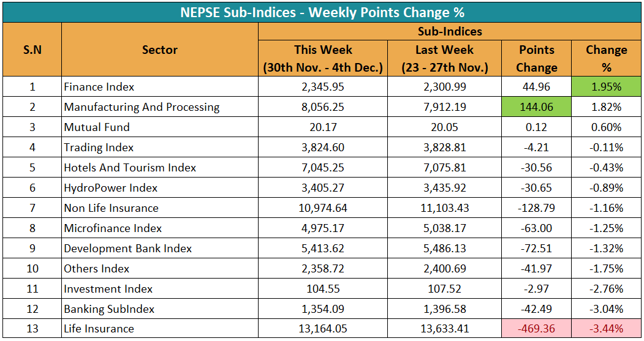Screen dimensions: 644x341
Task: Select the Mutual Fund this-week value 20.17
Action: coord(323,127)
